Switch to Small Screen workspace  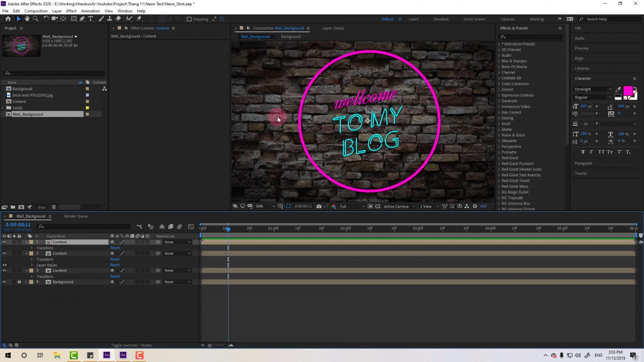click(x=474, y=19)
